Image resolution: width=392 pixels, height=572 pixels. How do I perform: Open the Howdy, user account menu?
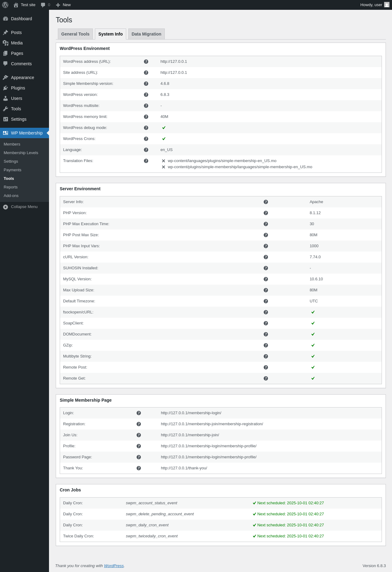coord(371,5)
